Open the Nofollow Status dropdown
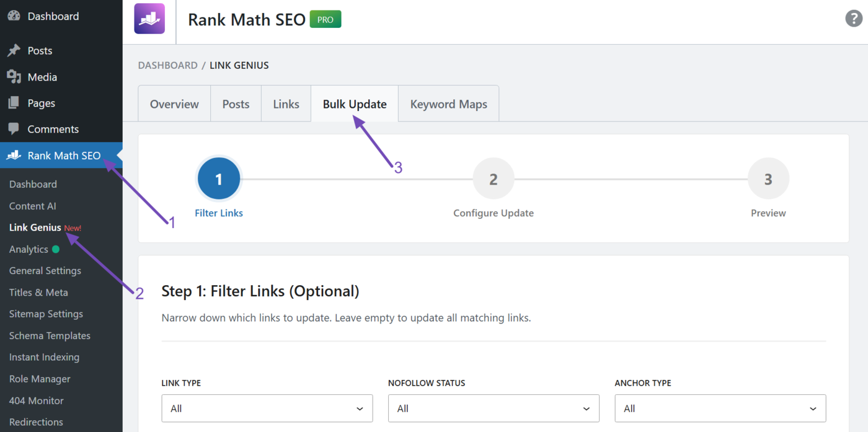868x432 pixels. [x=494, y=408]
